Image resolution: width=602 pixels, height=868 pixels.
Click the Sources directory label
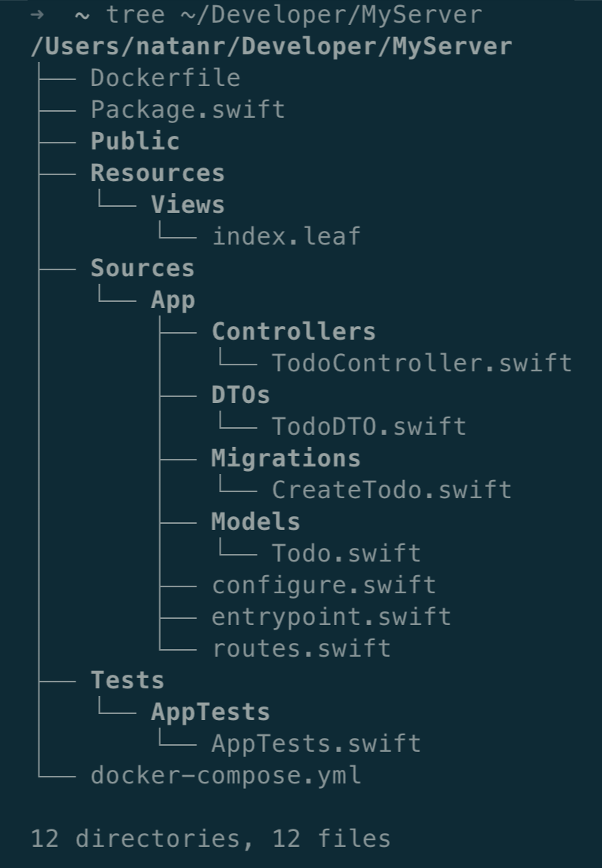(142, 268)
